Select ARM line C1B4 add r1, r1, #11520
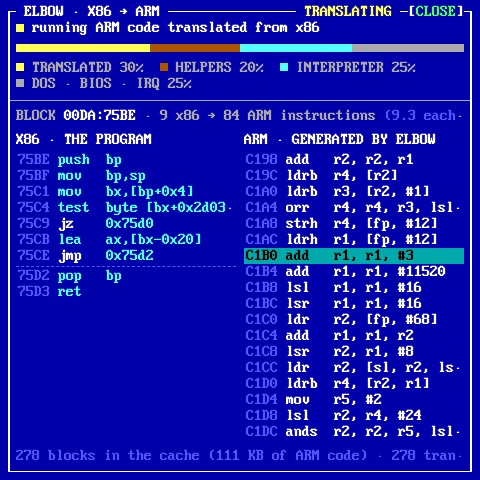 pyautogui.click(x=354, y=271)
